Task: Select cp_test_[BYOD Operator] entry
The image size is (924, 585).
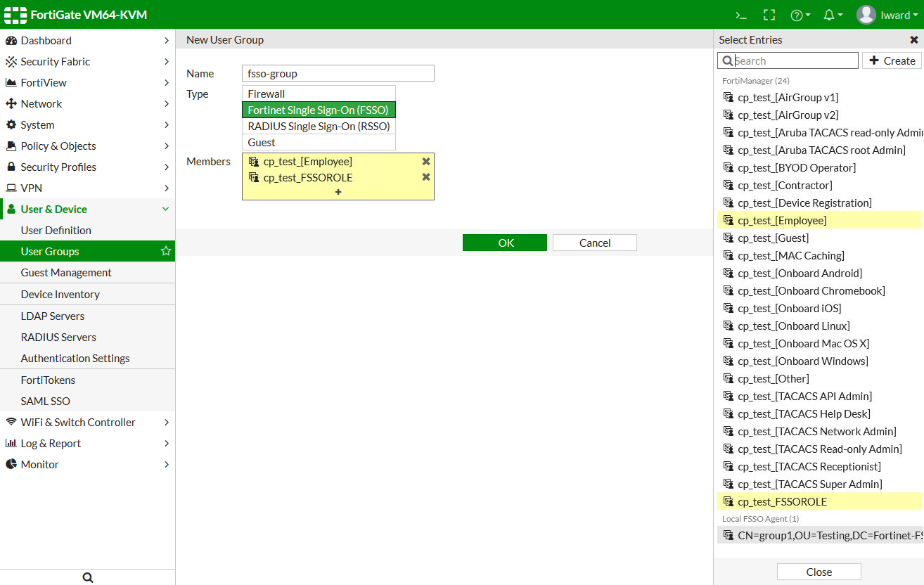Action: (819, 168)
